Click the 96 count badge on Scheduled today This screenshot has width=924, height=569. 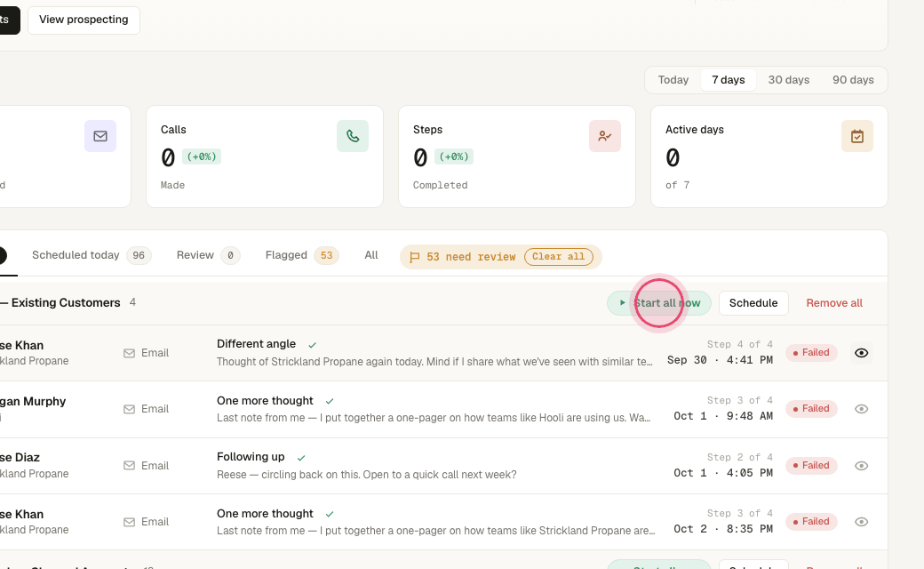pos(139,256)
